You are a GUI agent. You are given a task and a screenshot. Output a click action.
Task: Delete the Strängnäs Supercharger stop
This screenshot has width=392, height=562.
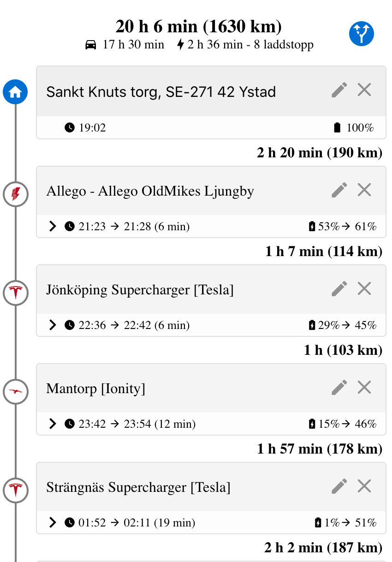click(x=364, y=486)
